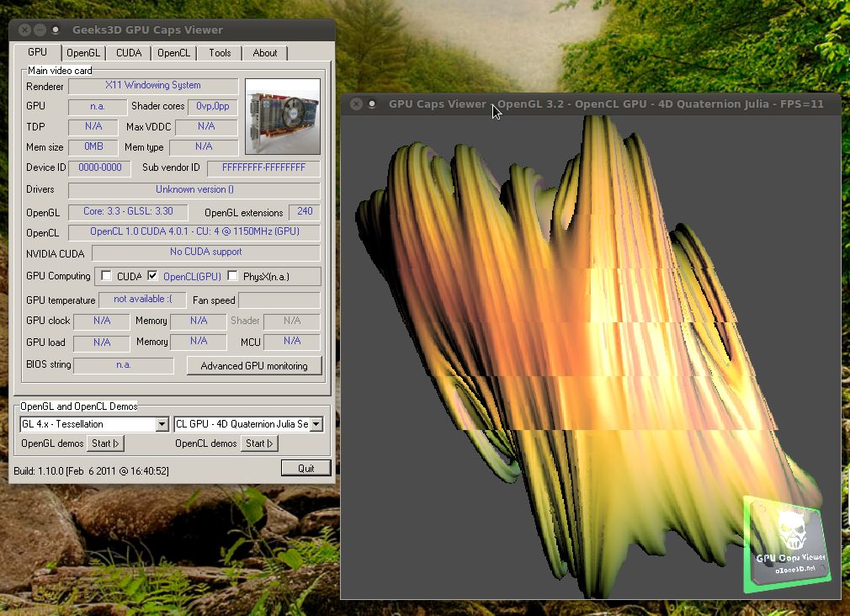Click the BIOS string value n.a.
850x616 pixels.
[124, 365]
